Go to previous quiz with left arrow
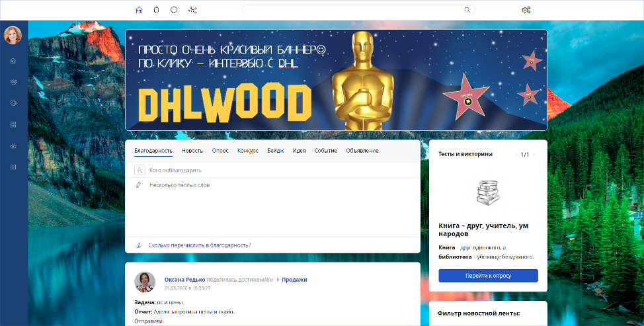 point(516,155)
